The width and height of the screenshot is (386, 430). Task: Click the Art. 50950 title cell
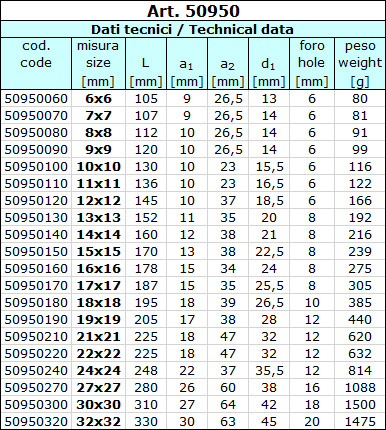(193, 11)
